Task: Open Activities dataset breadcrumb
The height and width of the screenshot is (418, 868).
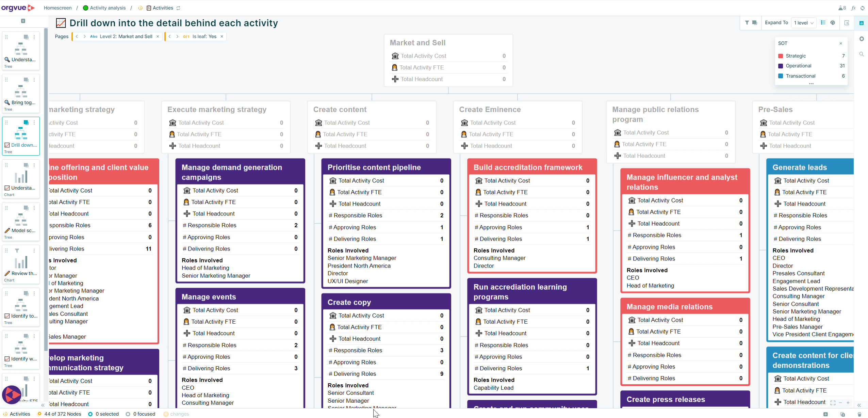Action: click(160, 8)
